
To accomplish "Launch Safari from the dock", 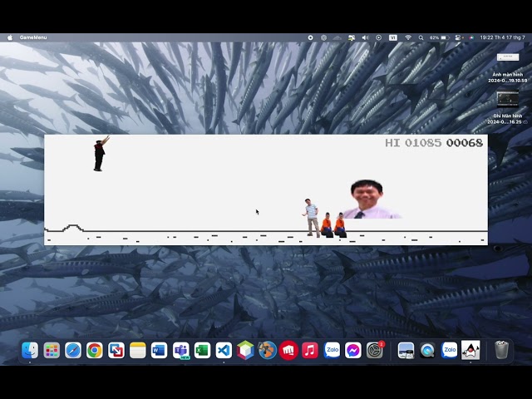I will [73, 351].
